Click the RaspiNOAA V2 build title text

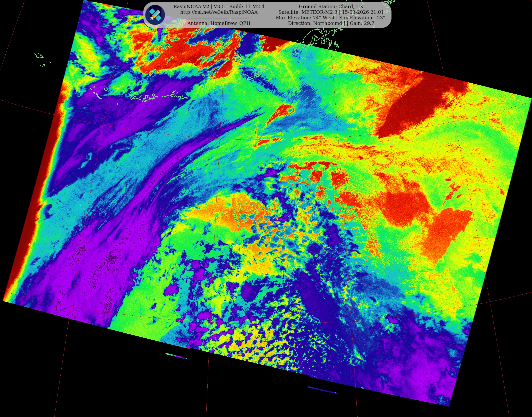click(219, 6)
